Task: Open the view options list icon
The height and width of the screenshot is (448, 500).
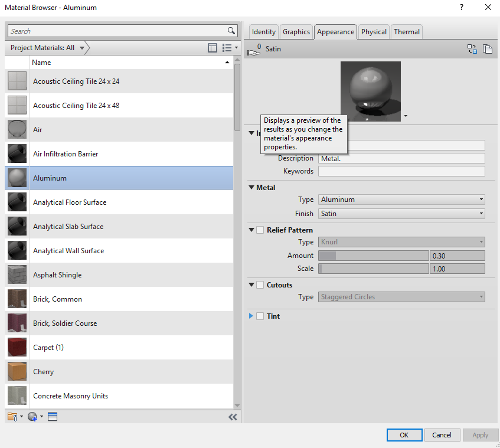Action: click(x=227, y=47)
